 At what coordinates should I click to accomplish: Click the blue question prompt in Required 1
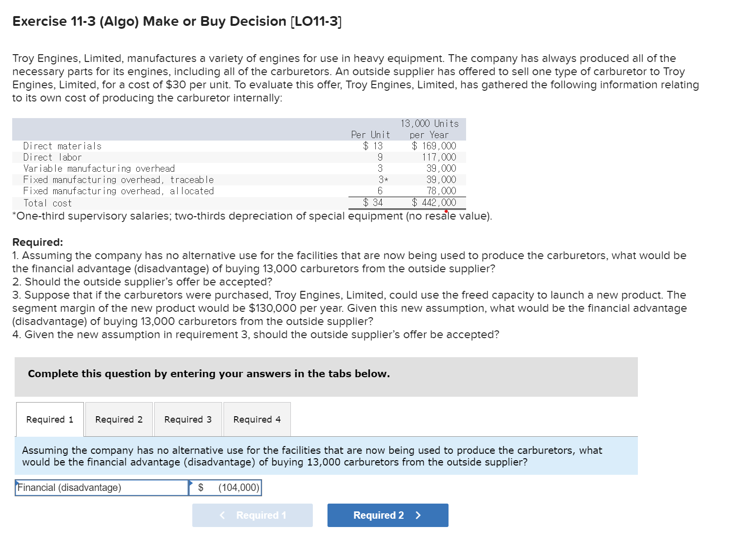pyautogui.click(x=326, y=456)
